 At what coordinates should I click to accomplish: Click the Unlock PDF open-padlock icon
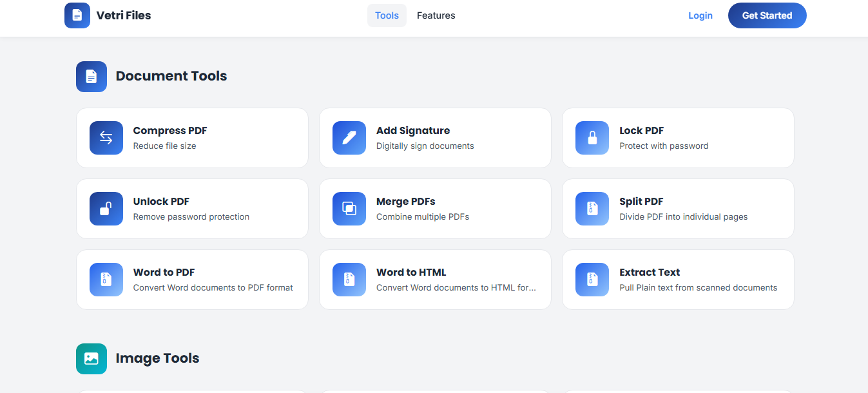pos(106,209)
